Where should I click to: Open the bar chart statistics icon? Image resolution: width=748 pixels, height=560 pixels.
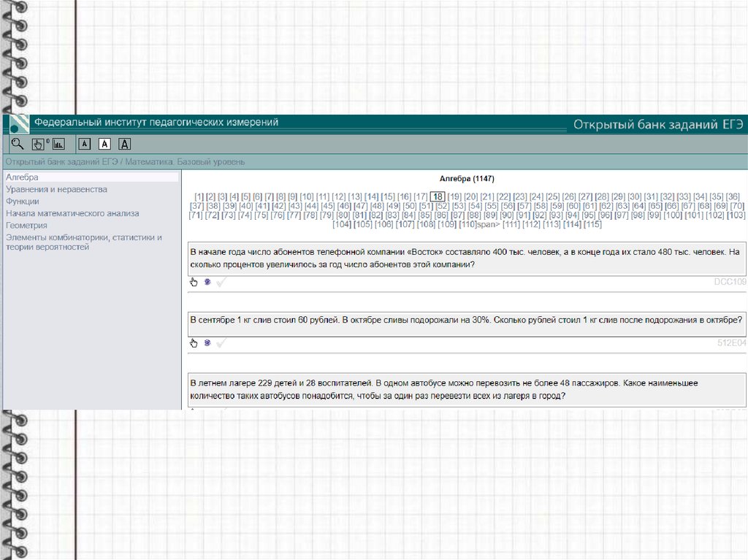pos(58,144)
